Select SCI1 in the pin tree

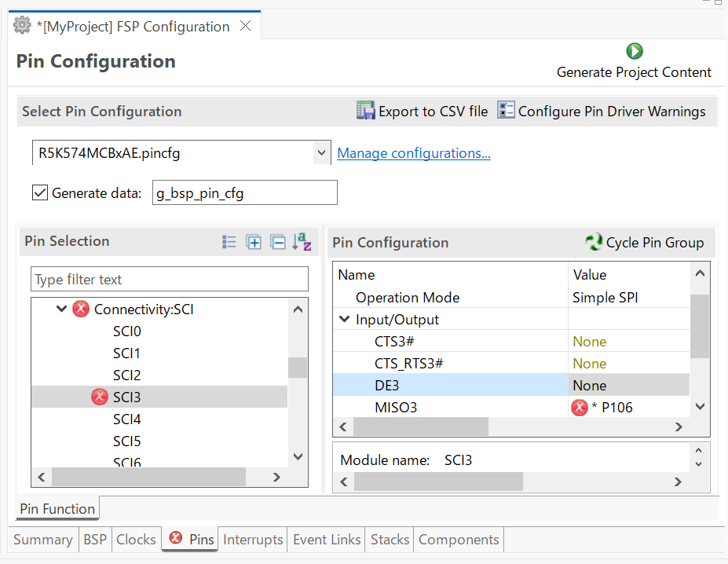point(126,353)
